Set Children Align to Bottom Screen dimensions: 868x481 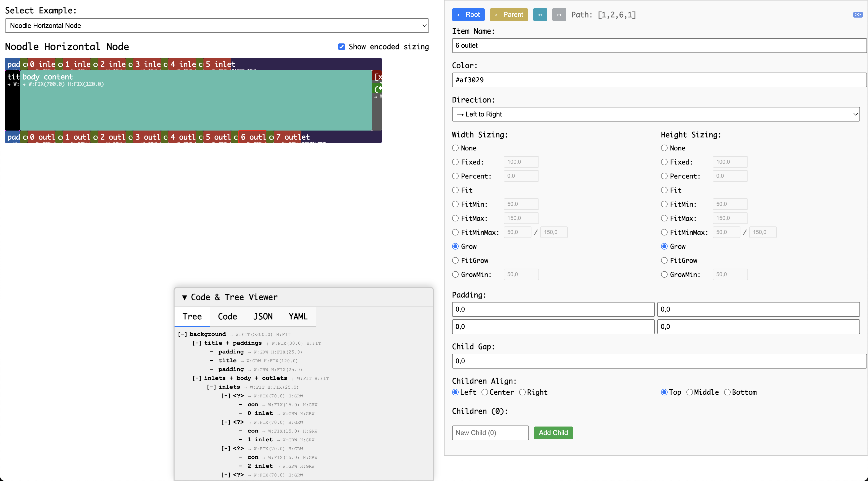pos(728,392)
